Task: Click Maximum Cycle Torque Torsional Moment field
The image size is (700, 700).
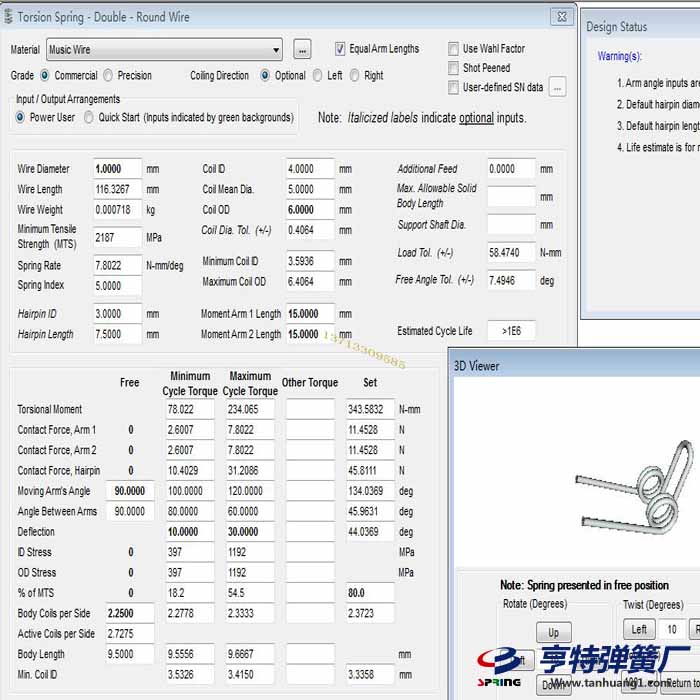Action: (250, 409)
